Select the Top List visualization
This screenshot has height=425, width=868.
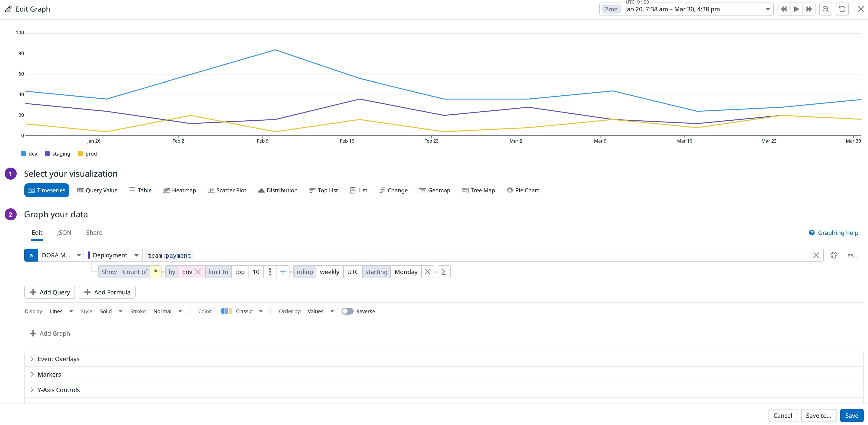pos(323,190)
